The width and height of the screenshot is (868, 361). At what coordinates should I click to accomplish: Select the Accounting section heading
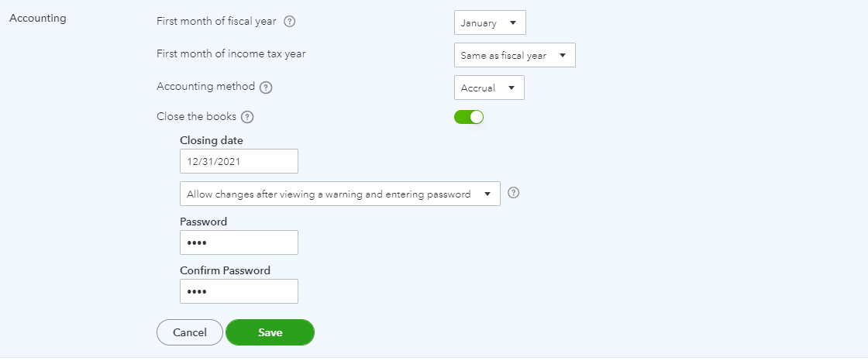pyautogui.click(x=38, y=19)
